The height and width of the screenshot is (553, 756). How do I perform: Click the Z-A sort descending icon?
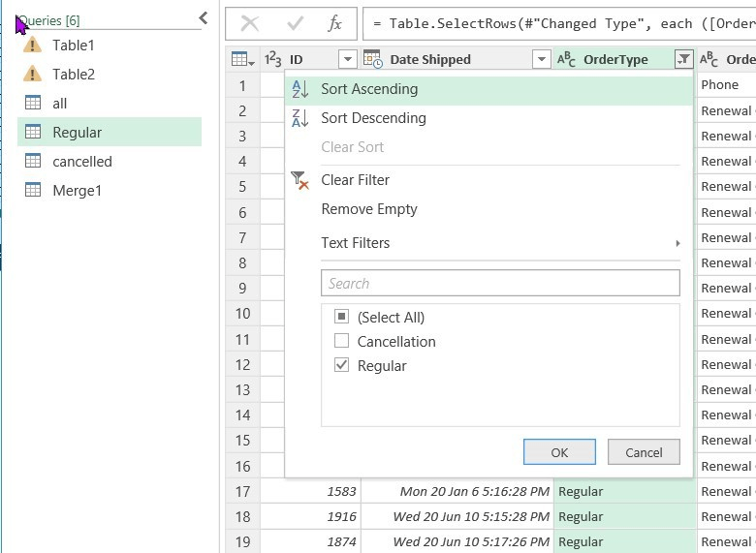(299, 118)
